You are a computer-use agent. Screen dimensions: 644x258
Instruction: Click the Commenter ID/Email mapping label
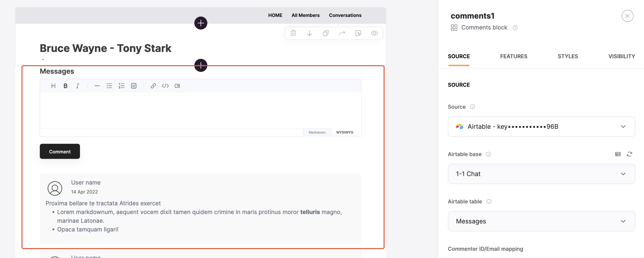485,249
